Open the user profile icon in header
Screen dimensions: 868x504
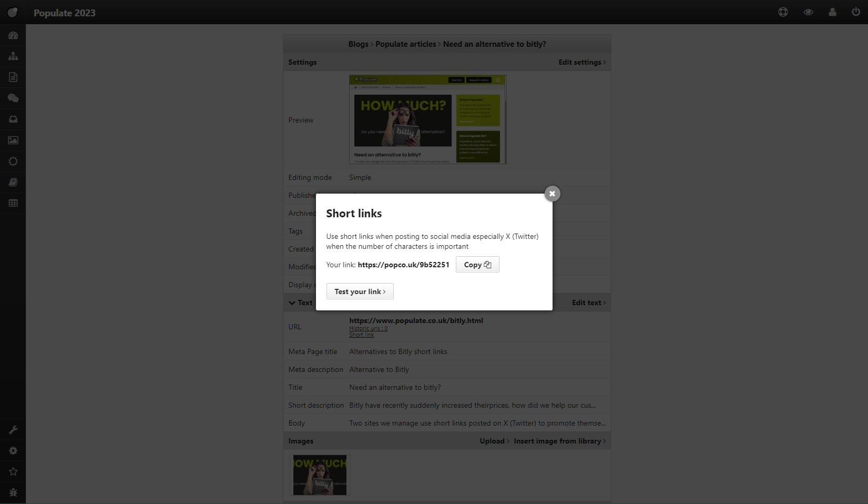coord(832,12)
